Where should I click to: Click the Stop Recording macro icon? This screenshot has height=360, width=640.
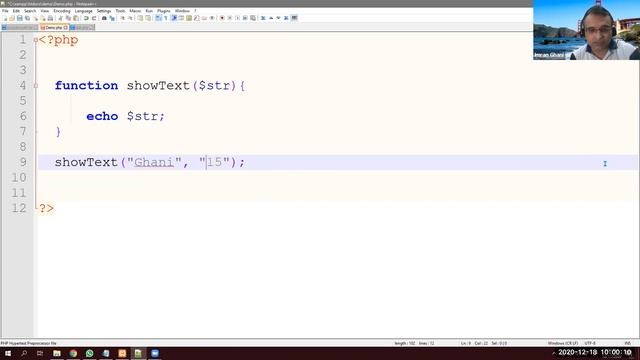pyautogui.click(x=230, y=18)
